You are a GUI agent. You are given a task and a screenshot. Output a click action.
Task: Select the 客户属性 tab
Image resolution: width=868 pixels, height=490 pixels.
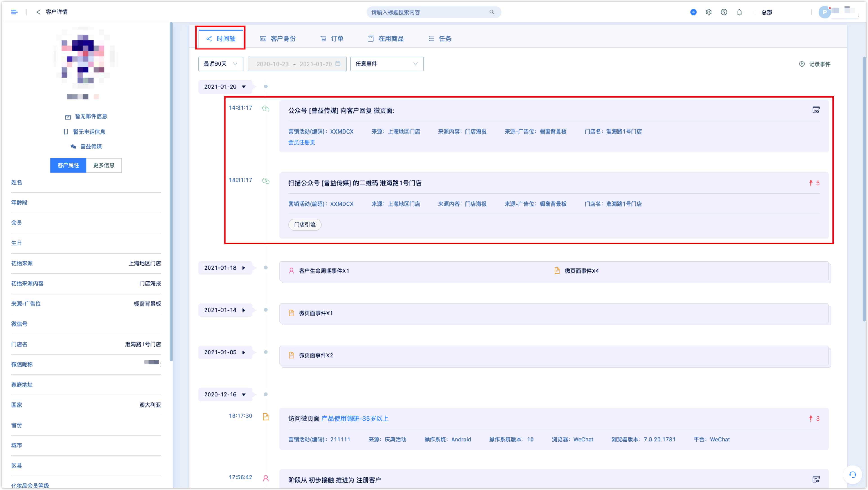68,165
